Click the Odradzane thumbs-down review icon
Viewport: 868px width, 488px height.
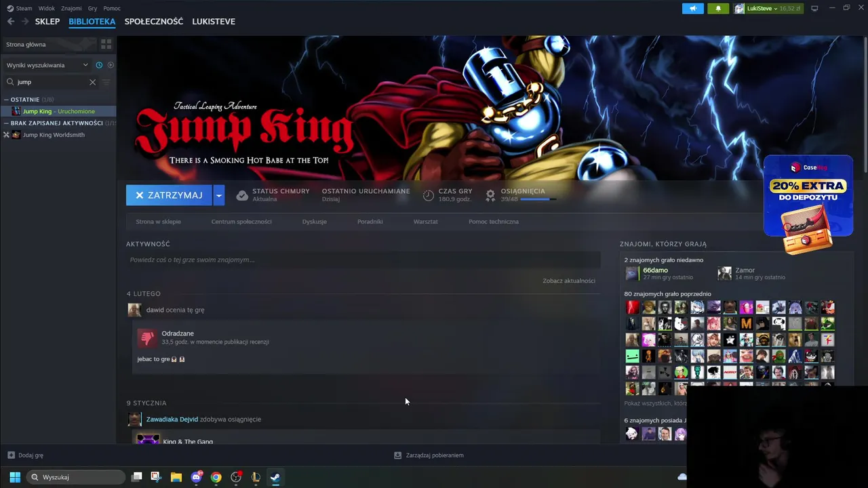(147, 338)
